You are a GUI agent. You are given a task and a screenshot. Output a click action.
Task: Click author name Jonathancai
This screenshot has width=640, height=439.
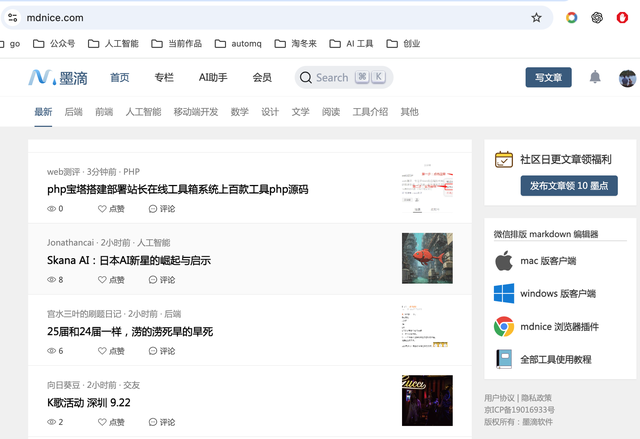pyautogui.click(x=70, y=243)
